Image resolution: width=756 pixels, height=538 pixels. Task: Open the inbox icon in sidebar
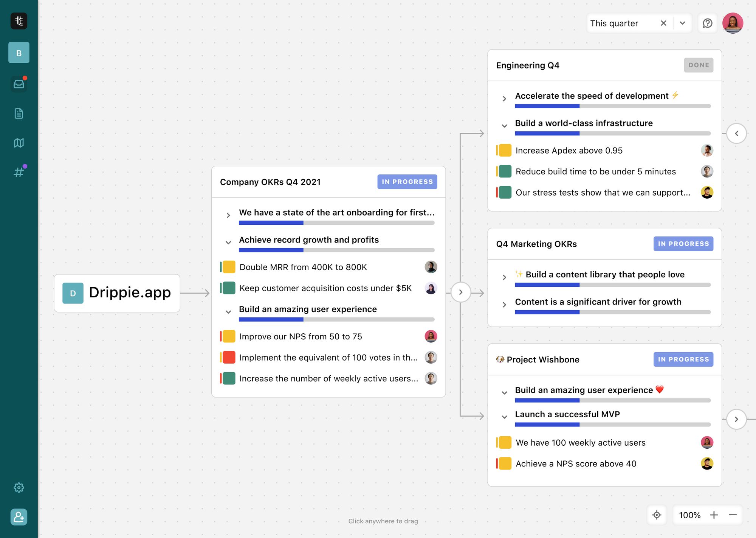click(19, 84)
